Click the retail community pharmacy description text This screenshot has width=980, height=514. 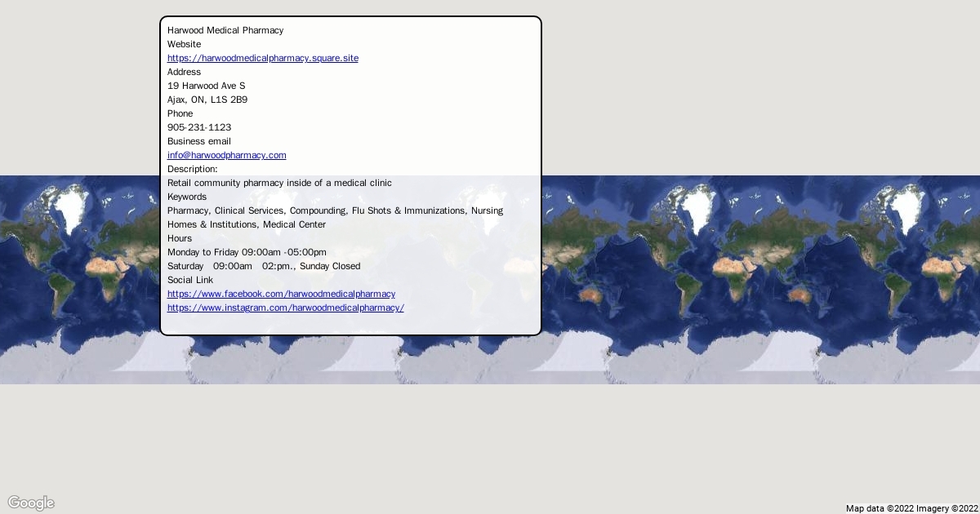click(x=279, y=183)
